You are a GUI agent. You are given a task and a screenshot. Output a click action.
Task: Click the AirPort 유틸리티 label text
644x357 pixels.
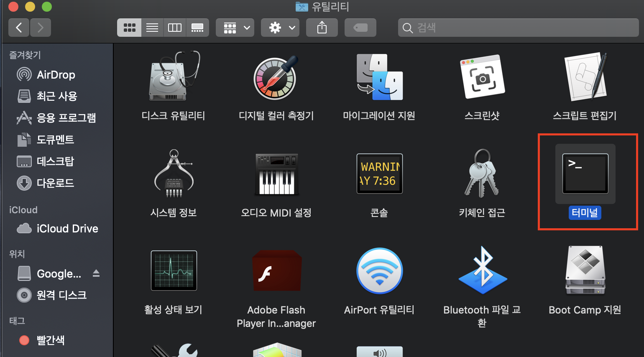click(x=379, y=310)
